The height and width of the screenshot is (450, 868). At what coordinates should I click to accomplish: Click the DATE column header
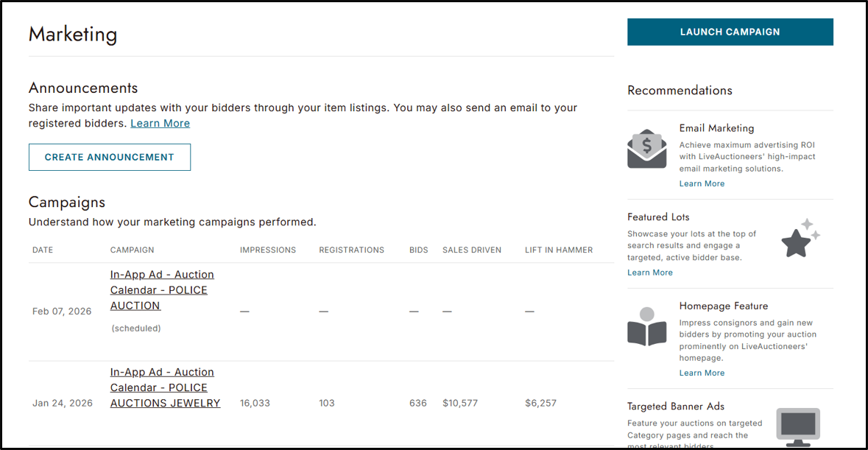tap(43, 250)
